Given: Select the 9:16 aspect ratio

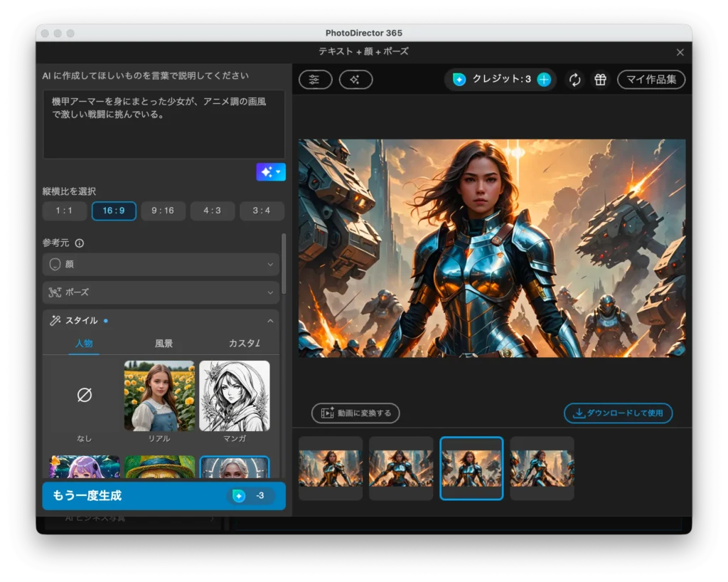Looking at the screenshot, I should tap(164, 211).
